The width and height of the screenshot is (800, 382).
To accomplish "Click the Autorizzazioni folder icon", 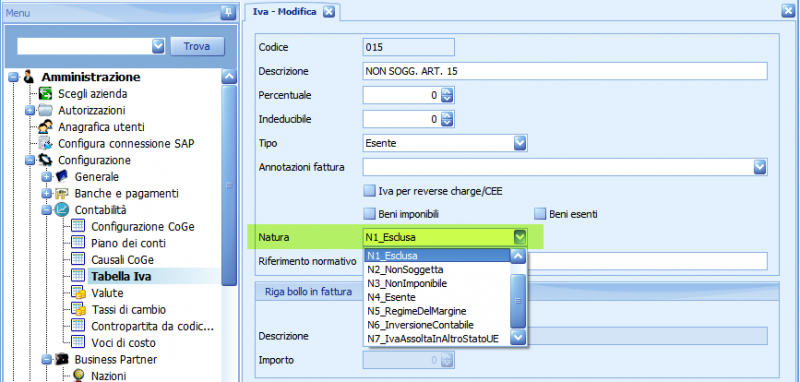I will point(45,110).
